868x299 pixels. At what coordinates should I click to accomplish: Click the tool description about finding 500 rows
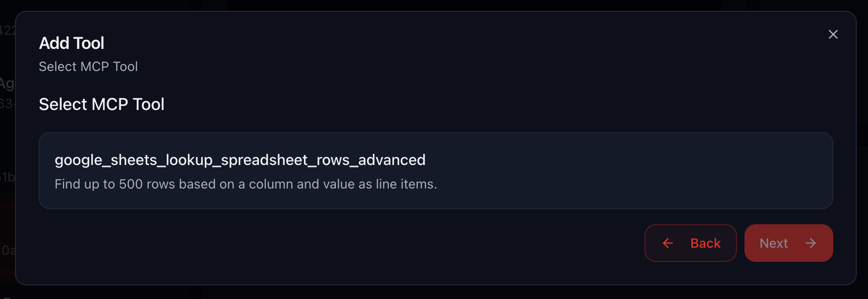[246, 184]
